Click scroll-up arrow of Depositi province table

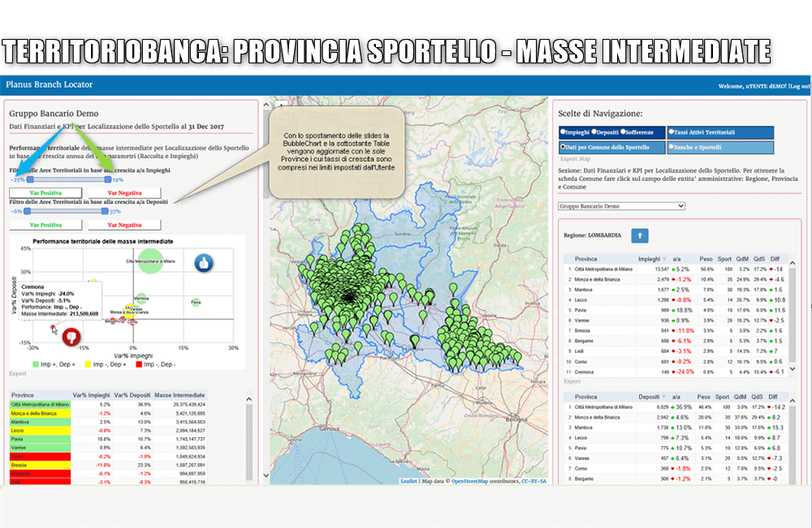[793, 401]
